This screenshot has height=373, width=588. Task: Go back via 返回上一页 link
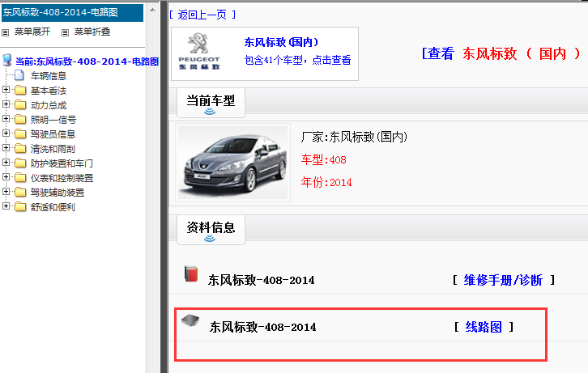[202, 15]
